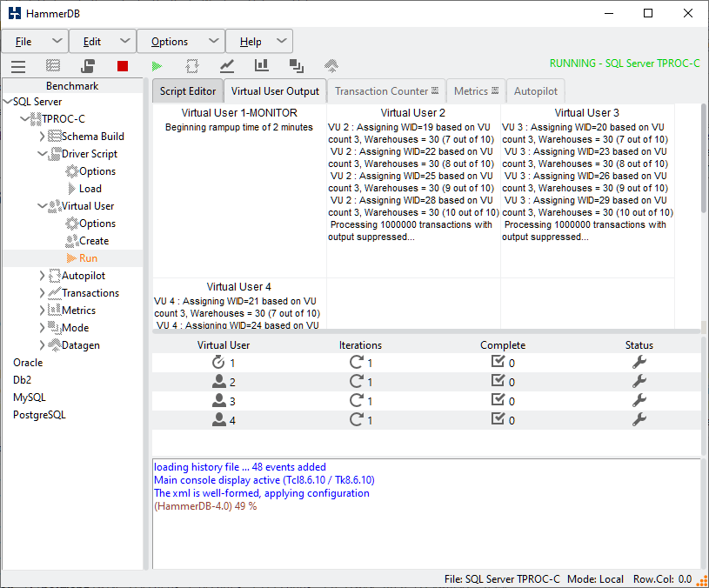This screenshot has height=588, width=709.
Task: Select the Virtual User Output tab
Action: (x=275, y=91)
